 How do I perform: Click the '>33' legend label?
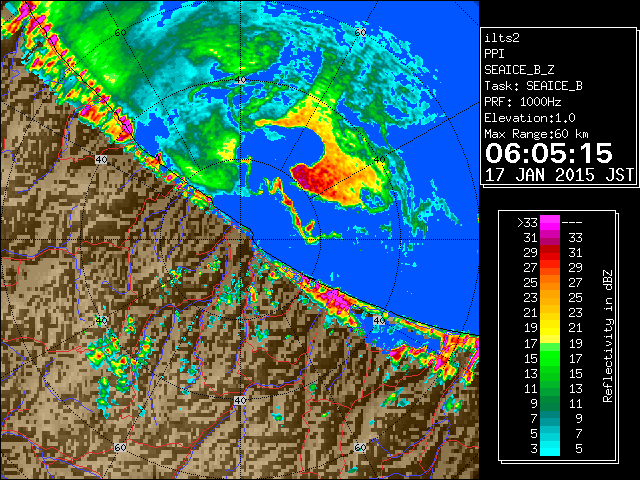[527, 223]
